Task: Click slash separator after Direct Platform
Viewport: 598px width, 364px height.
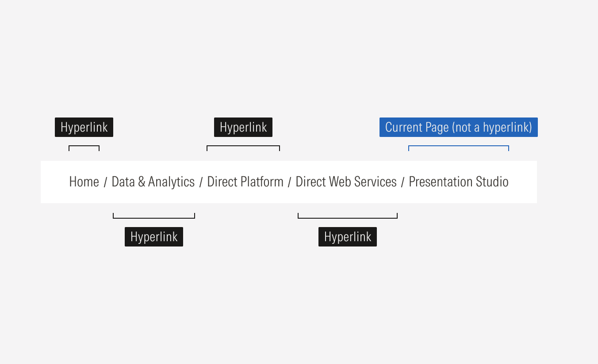Action: [289, 182]
